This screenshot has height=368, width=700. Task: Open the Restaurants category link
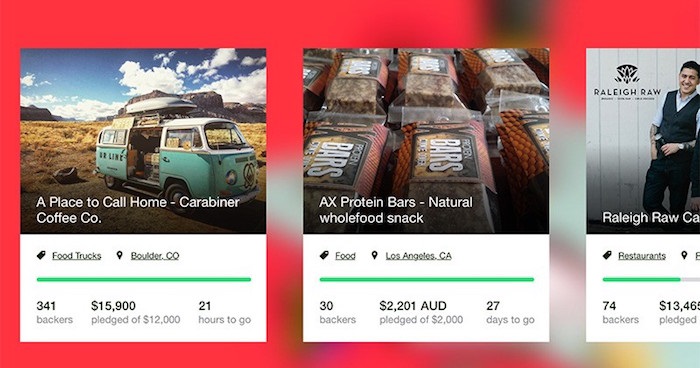642,256
